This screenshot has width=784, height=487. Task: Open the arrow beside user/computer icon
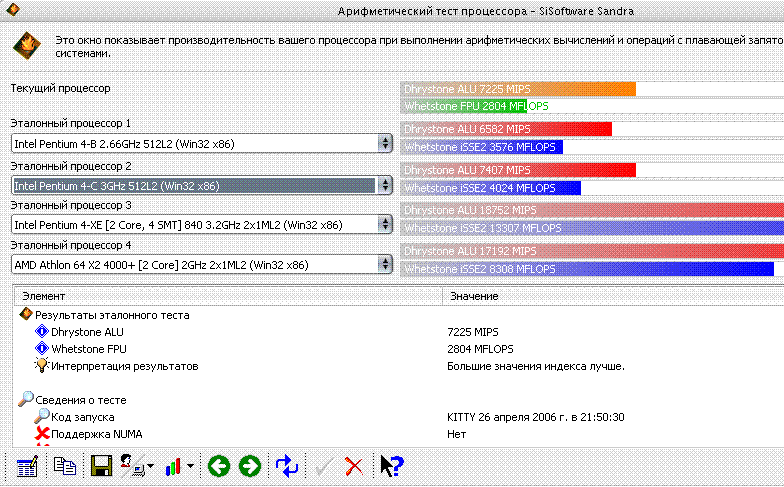(x=151, y=466)
